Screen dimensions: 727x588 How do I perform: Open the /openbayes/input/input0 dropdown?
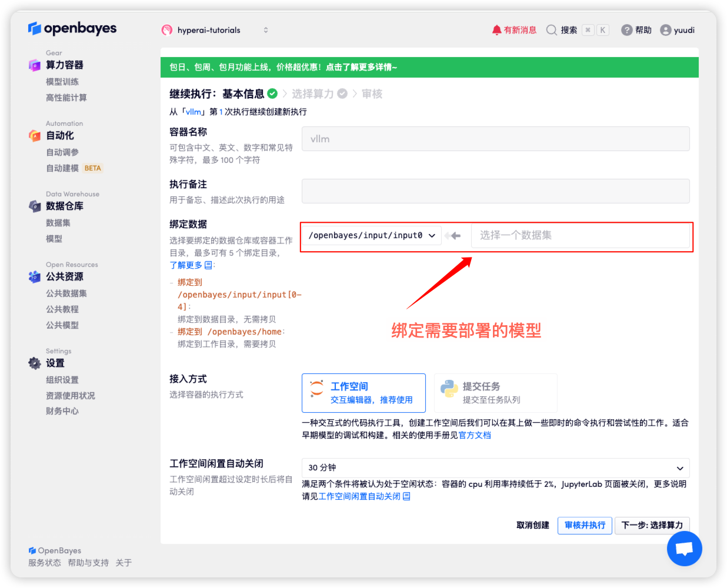(x=371, y=235)
